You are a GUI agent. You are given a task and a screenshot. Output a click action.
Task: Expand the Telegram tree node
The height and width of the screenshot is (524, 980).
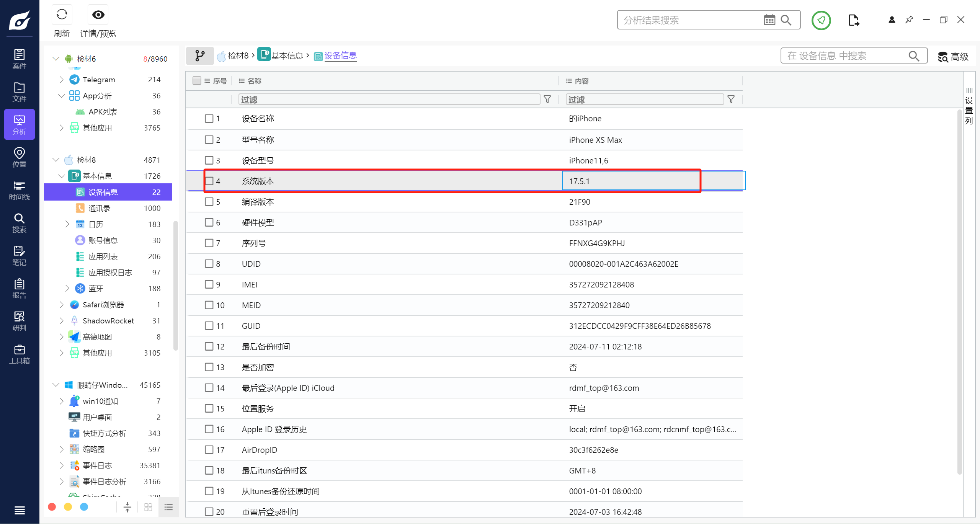click(61, 80)
